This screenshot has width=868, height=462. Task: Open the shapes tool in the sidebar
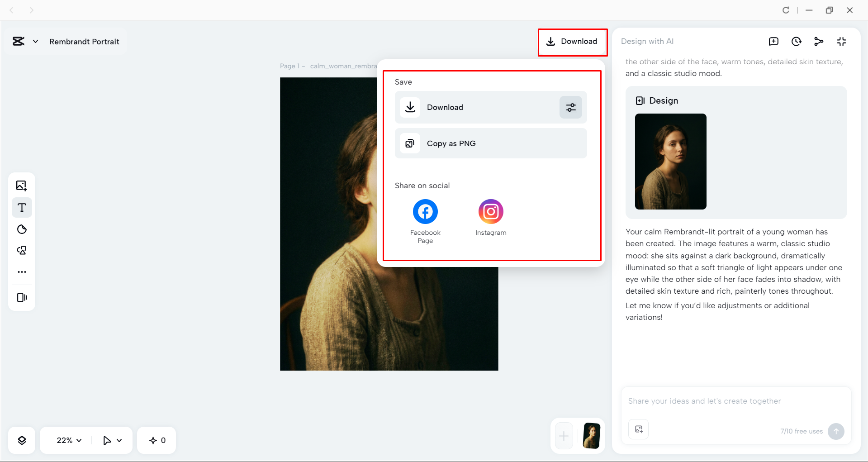[22, 229]
